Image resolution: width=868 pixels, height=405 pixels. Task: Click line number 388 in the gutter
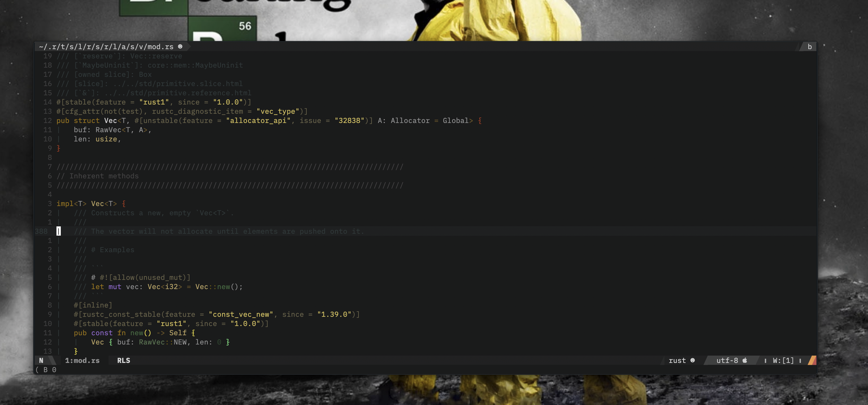[41, 231]
